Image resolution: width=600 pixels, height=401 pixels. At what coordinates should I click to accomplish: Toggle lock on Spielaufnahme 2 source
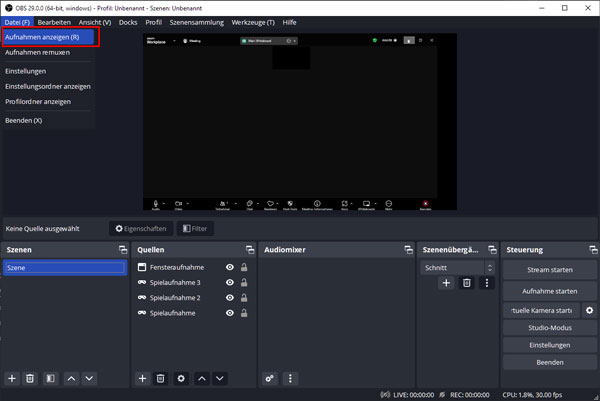coord(244,298)
